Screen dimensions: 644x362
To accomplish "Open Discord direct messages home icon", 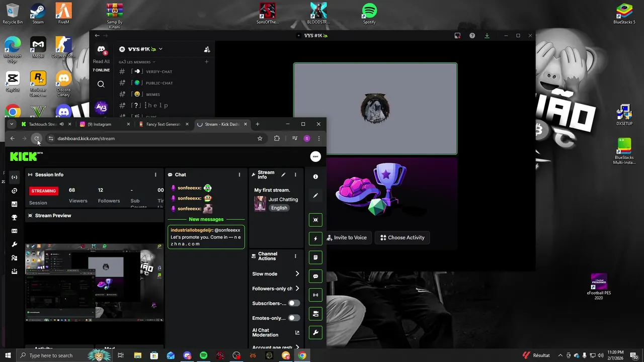I will (101, 50).
